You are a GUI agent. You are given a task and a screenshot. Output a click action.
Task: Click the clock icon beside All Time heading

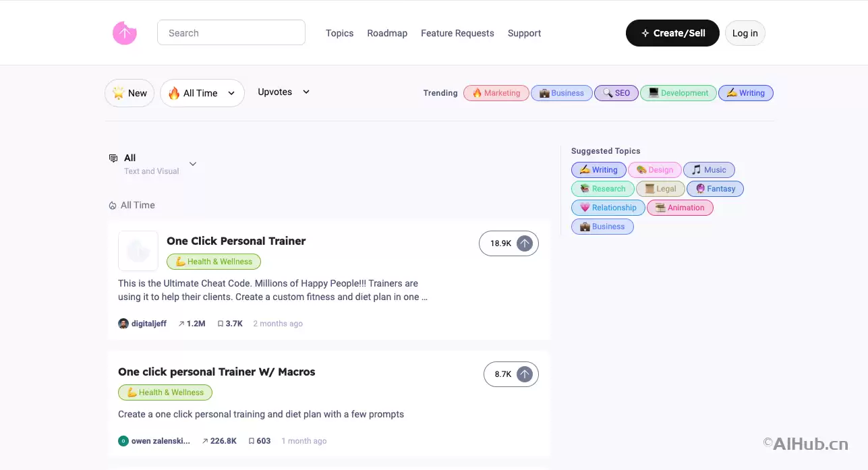tap(113, 206)
